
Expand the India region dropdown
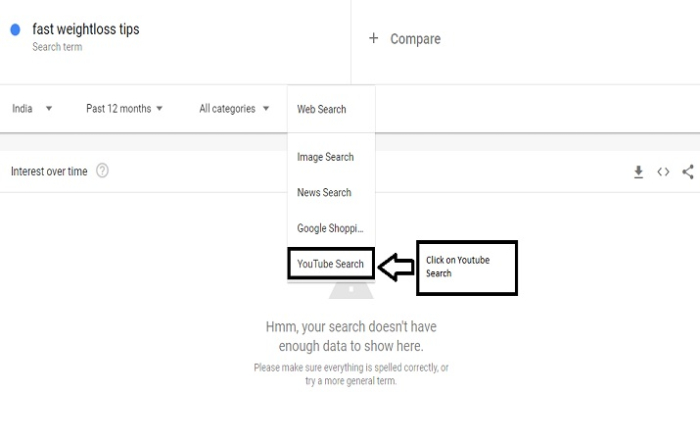32,108
